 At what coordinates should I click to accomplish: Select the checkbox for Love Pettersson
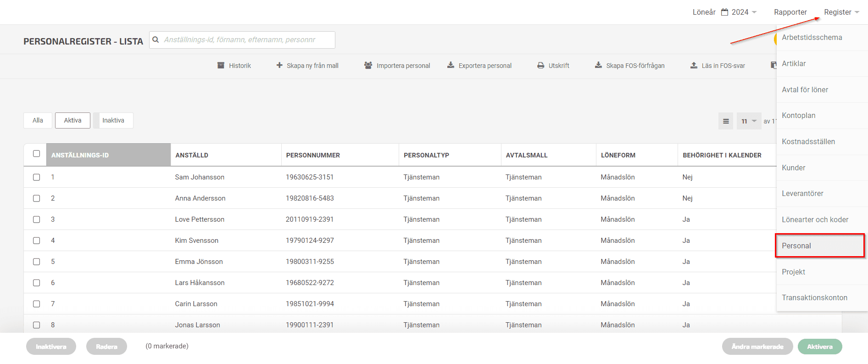(37, 219)
